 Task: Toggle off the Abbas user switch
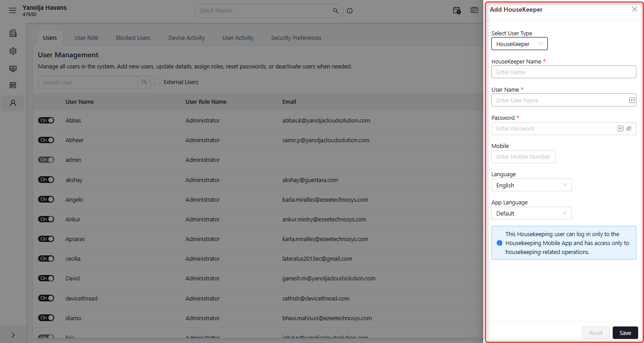click(46, 120)
